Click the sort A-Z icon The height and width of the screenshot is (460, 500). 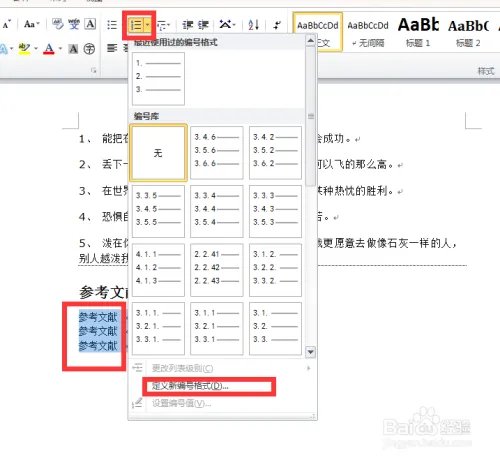[253, 25]
